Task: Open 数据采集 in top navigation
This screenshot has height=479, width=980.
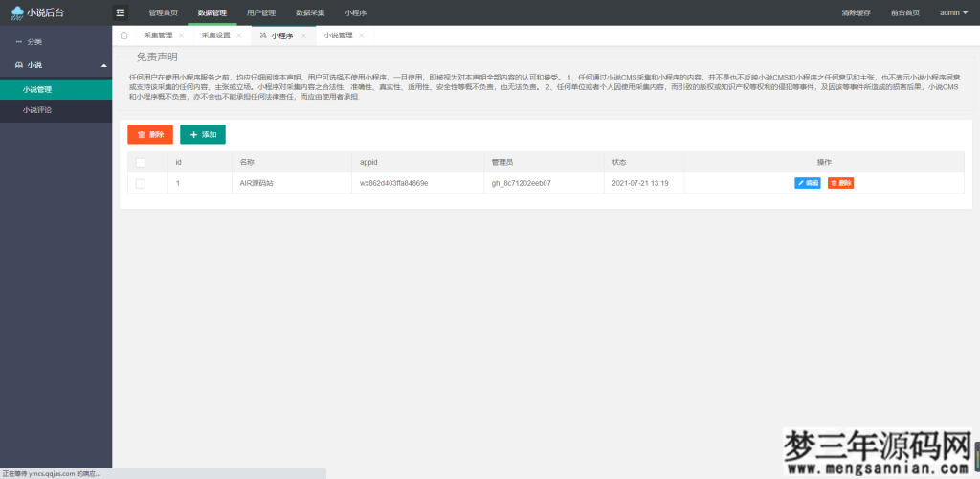Action: [x=310, y=12]
